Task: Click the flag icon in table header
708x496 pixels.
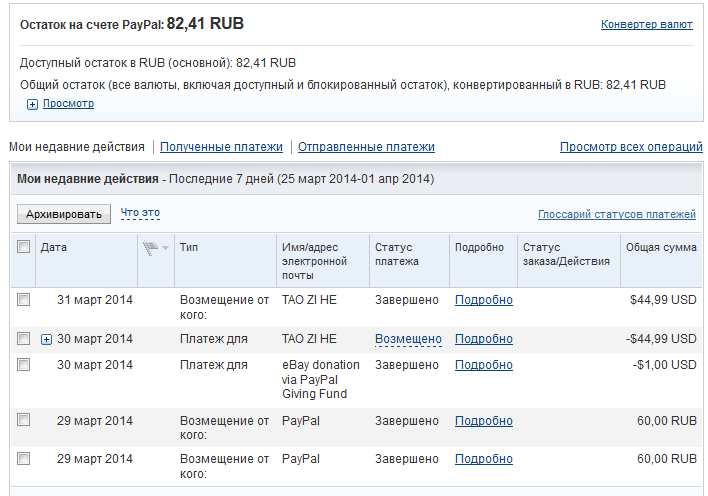Action: (151, 247)
